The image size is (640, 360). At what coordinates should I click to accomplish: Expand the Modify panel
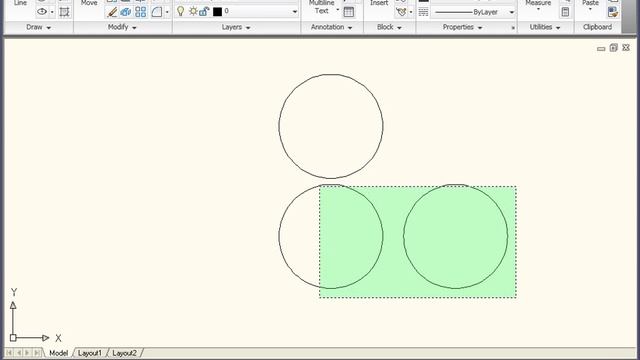pos(122,27)
